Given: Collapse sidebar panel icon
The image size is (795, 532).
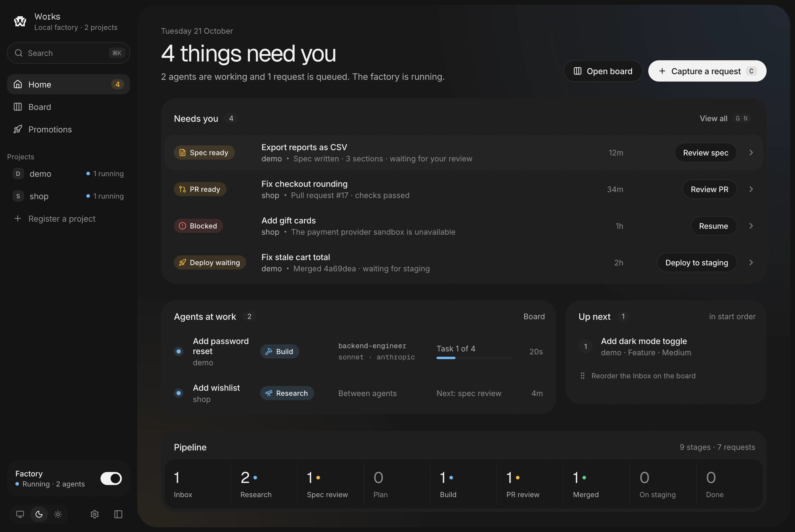Looking at the screenshot, I should (118, 514).
